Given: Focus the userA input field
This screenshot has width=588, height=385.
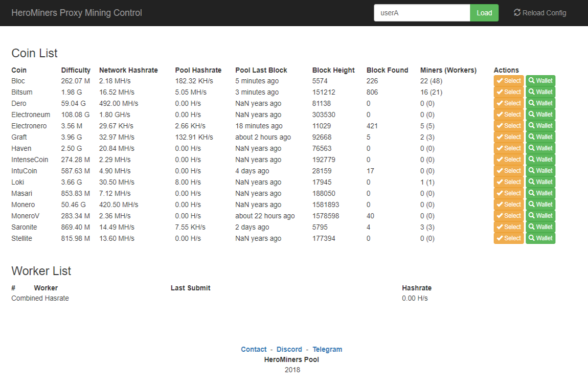Looking at the screenshot, I should tap(422, 13).
